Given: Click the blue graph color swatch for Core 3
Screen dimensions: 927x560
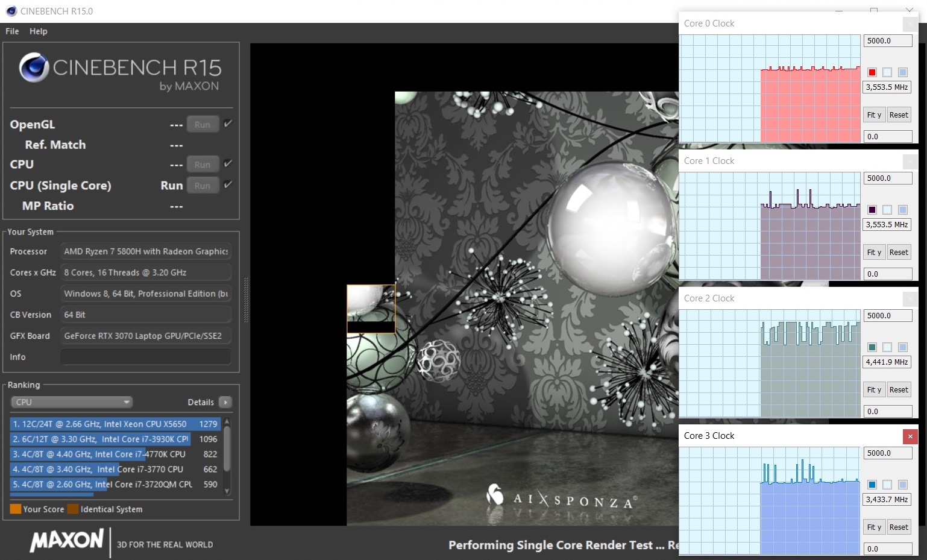Looking at the screenshot, I should (x=872, y=485).
